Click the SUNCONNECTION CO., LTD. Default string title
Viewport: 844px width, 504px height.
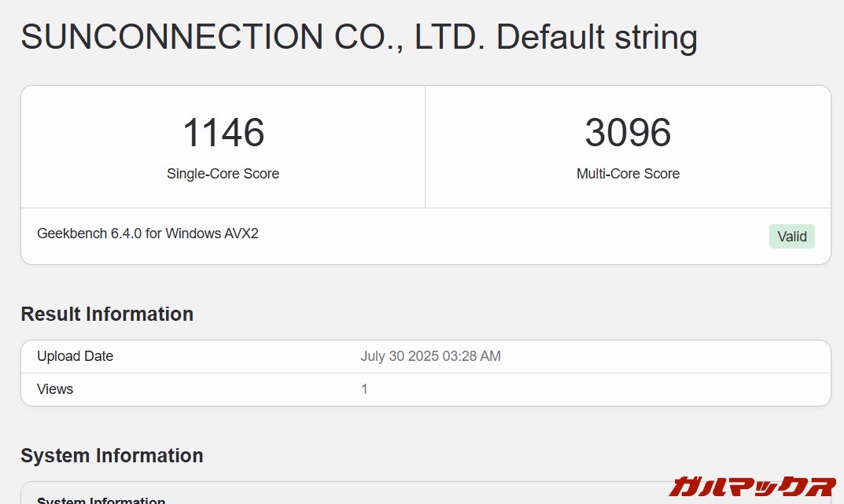coord(359,36)
